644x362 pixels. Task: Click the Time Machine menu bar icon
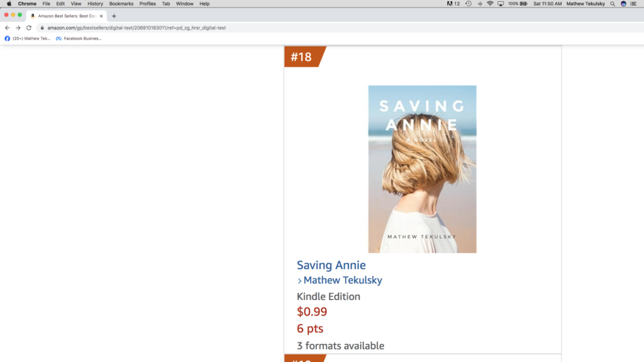[468, 4]
